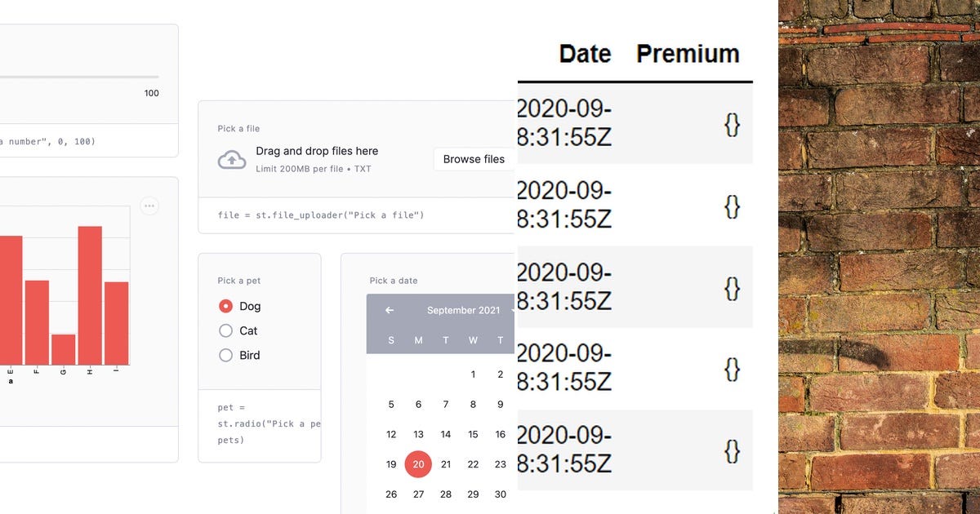980x514 pixels.
Task: Pick the Bird radio option
Action: click(226, 356)
